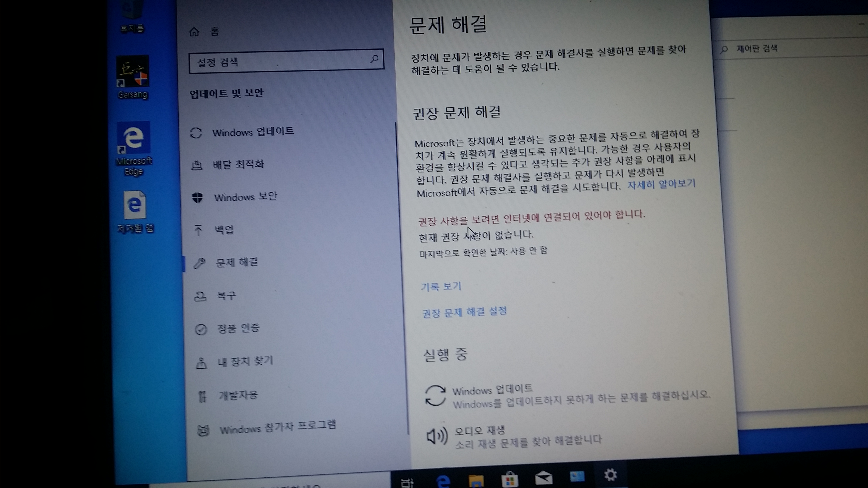Click the 권장 문제 해결 설정 link
868x488 pixels.
tap(464, 312)
